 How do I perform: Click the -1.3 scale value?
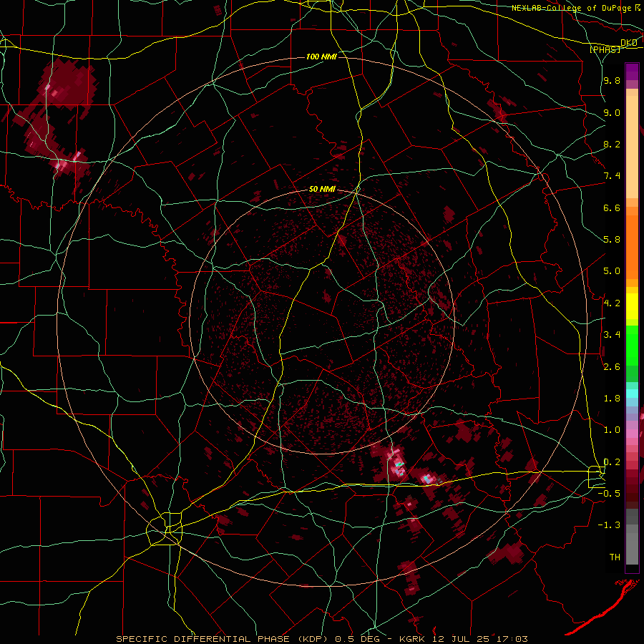[610, 525]
